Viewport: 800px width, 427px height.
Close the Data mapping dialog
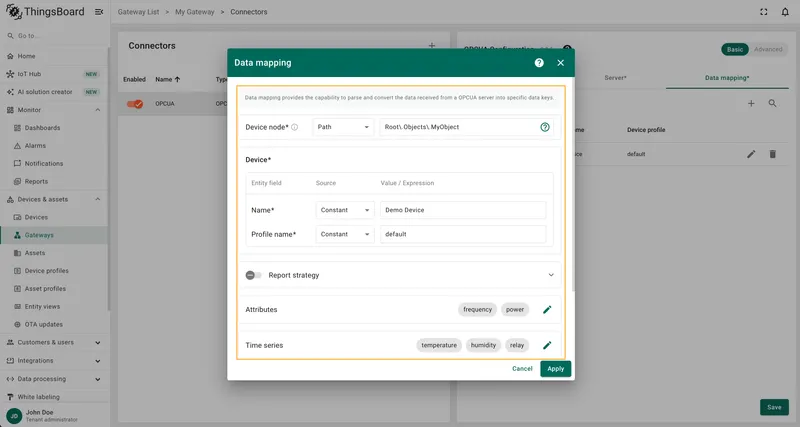pos(561,63)
